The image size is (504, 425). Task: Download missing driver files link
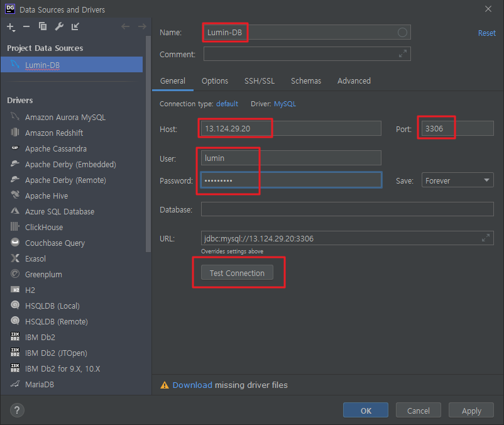pyautogui.click(x=192, y=385)
